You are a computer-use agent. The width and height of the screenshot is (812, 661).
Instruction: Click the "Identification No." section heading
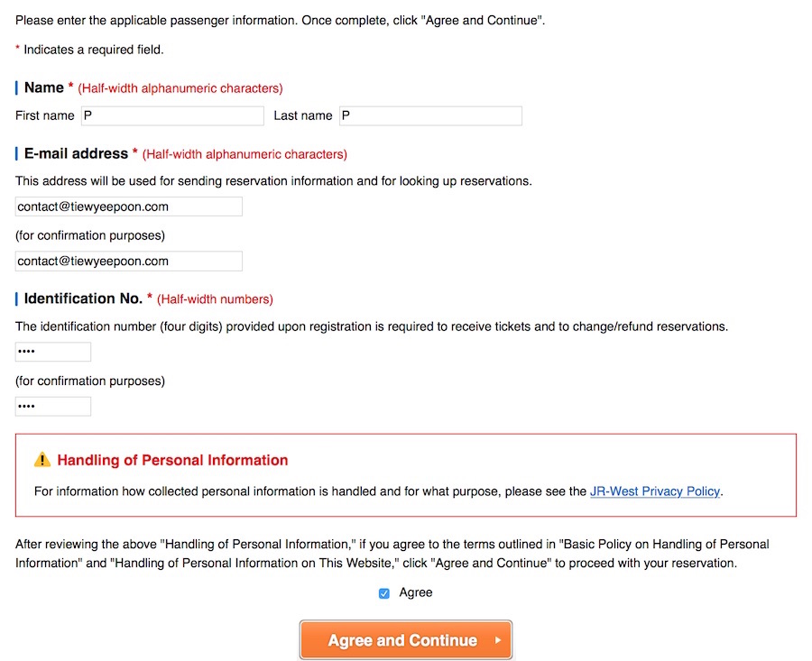[83, 298]
